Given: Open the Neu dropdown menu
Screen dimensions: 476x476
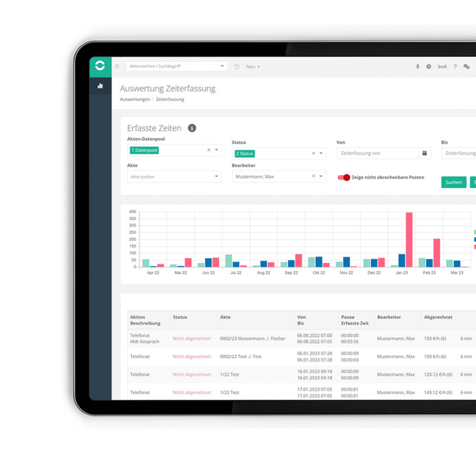Looking at the screenshot, I should [x=253, y=66].
